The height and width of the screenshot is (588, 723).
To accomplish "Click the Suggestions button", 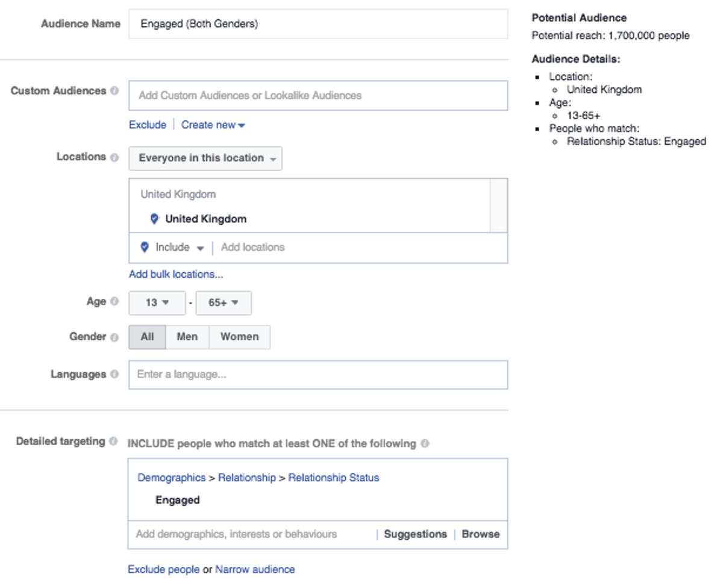I will pos(416,534).
